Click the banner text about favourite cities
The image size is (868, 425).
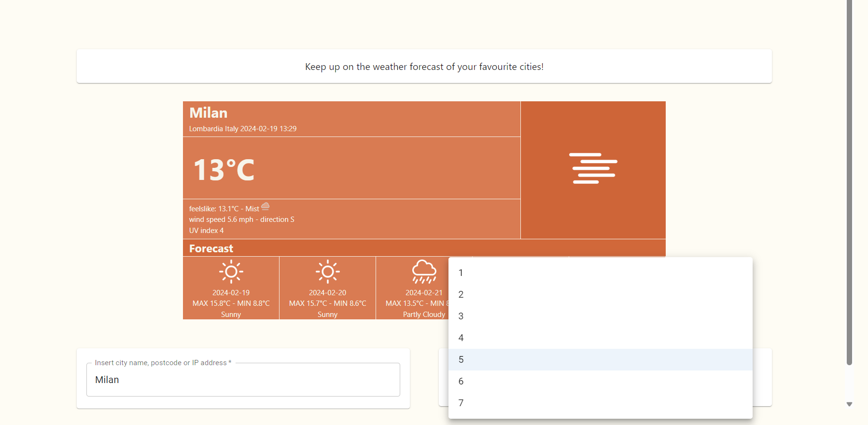click(x=424, y=67)
